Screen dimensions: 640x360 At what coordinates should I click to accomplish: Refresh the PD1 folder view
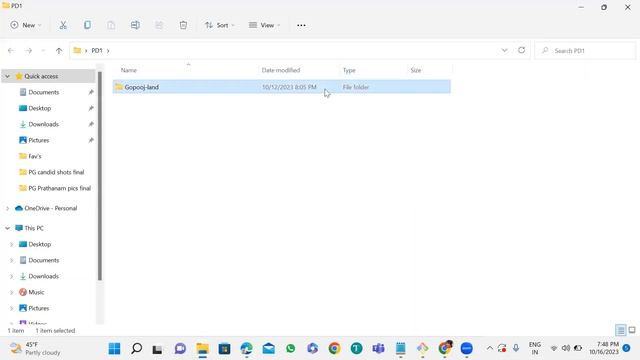pyautogui.click(x=522, y=50)
